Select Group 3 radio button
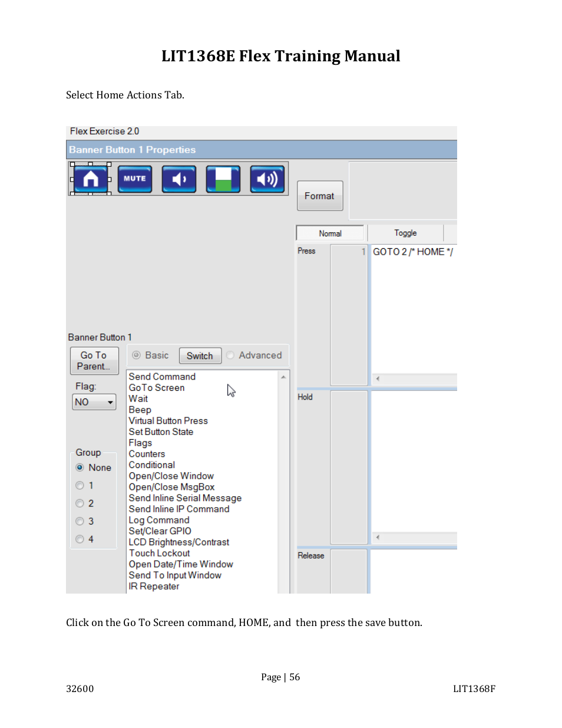This screenshot has width=562, height=728. point(80,521)
